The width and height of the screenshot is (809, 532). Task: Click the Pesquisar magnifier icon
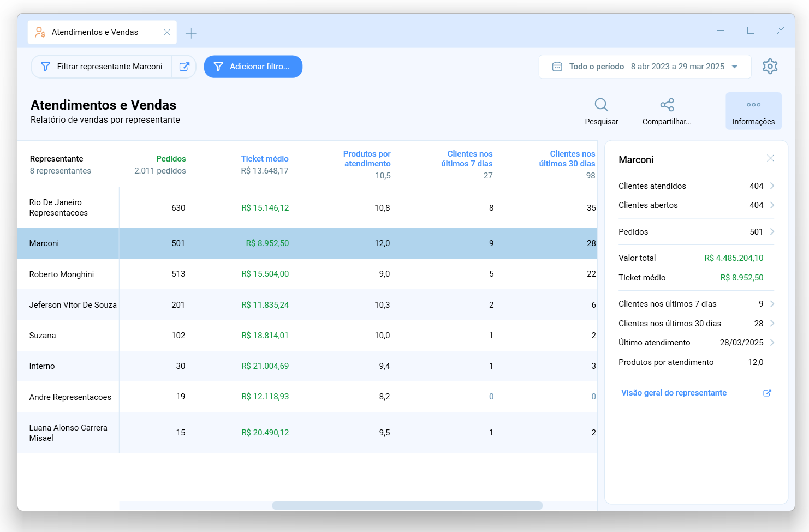click(x=601, y=105)
